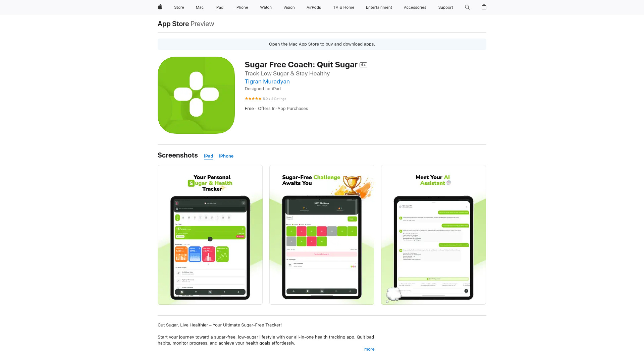The height and width of the screenshot is (362, 644).
Task: Click the Sugar-Free Challenge screenshot thumbnail
Action: 322,234
